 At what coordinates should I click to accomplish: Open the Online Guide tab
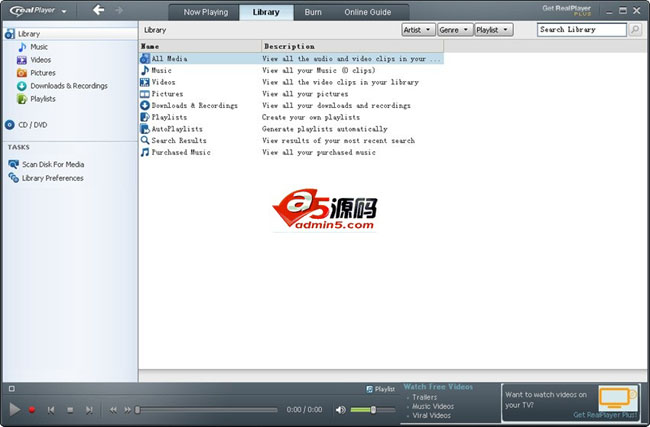coord(368,12)
